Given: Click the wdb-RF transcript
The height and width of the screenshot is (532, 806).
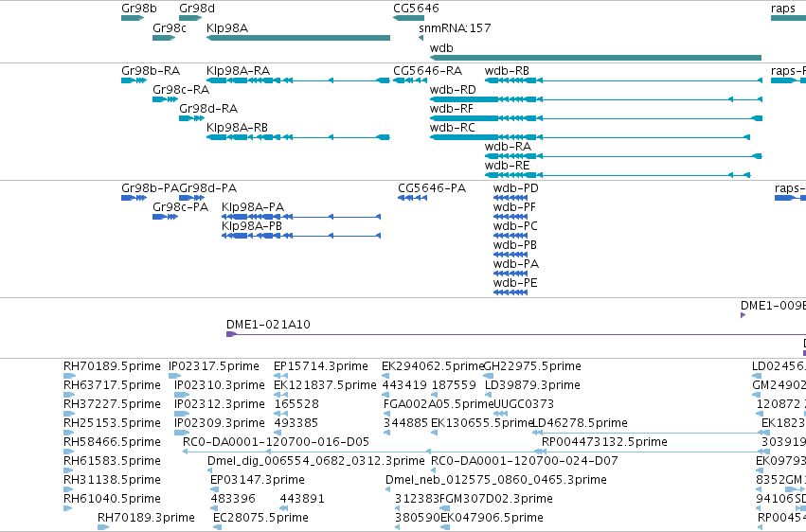Looking at the screenshot, I should coord(597,118).
